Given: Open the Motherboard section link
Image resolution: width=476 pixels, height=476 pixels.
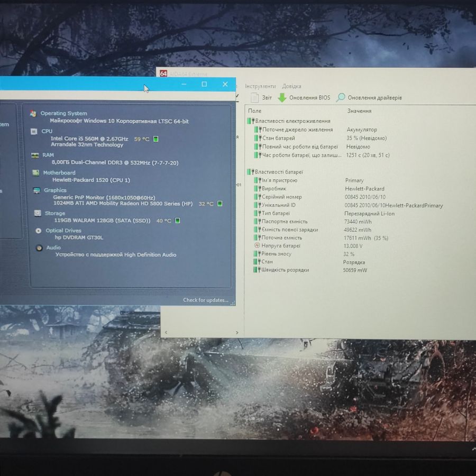Looking at the screenshot, I should pyautogui.click(x=59, y=172).
